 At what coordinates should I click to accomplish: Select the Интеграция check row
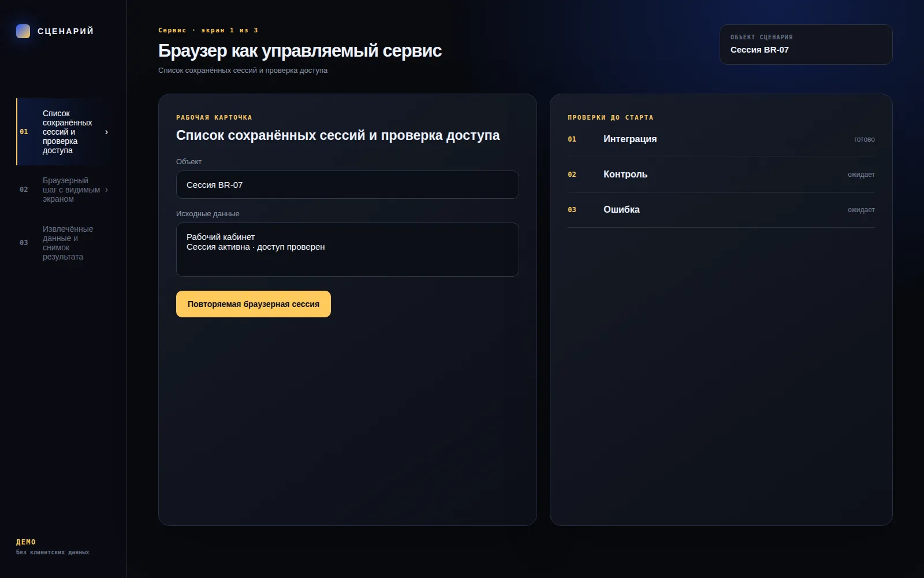point(721,139)
